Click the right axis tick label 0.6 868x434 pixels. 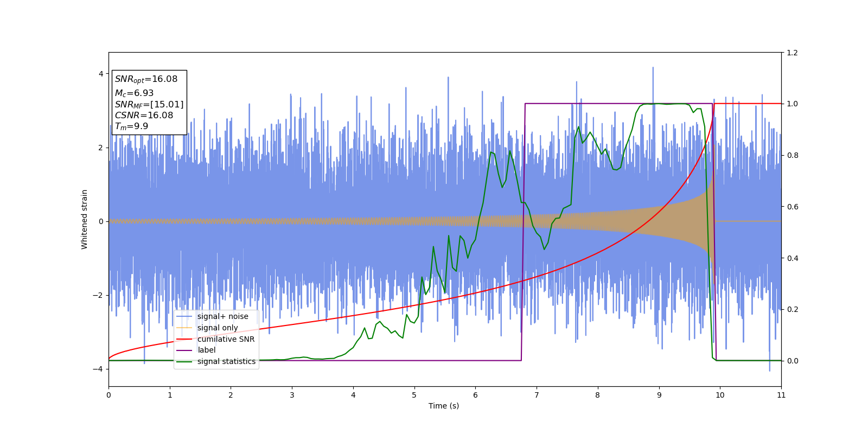pyautogui.click(x=792, y=207)
